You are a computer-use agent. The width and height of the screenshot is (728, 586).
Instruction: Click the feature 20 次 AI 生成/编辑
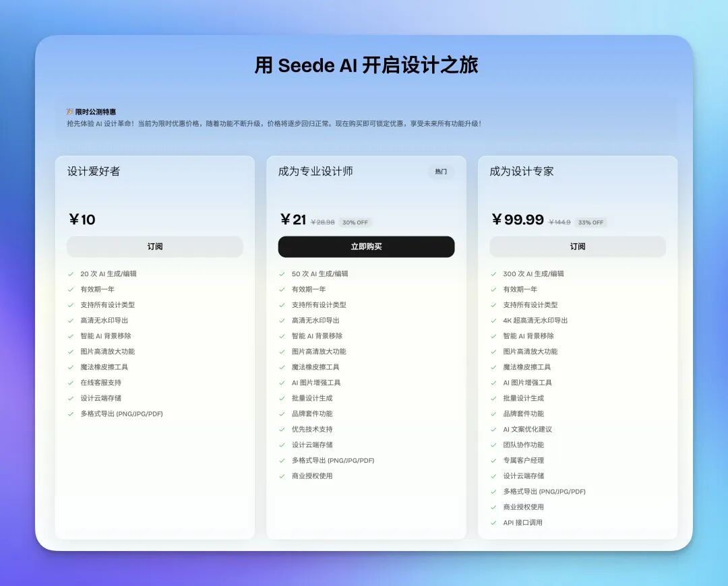tap(108, 273)
